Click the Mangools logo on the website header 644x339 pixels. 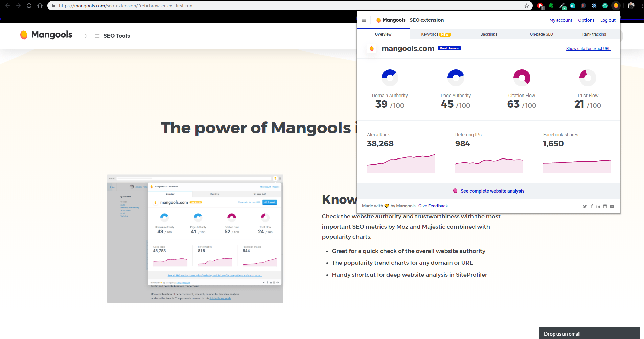pyautogui.click(x=46, y=35)
